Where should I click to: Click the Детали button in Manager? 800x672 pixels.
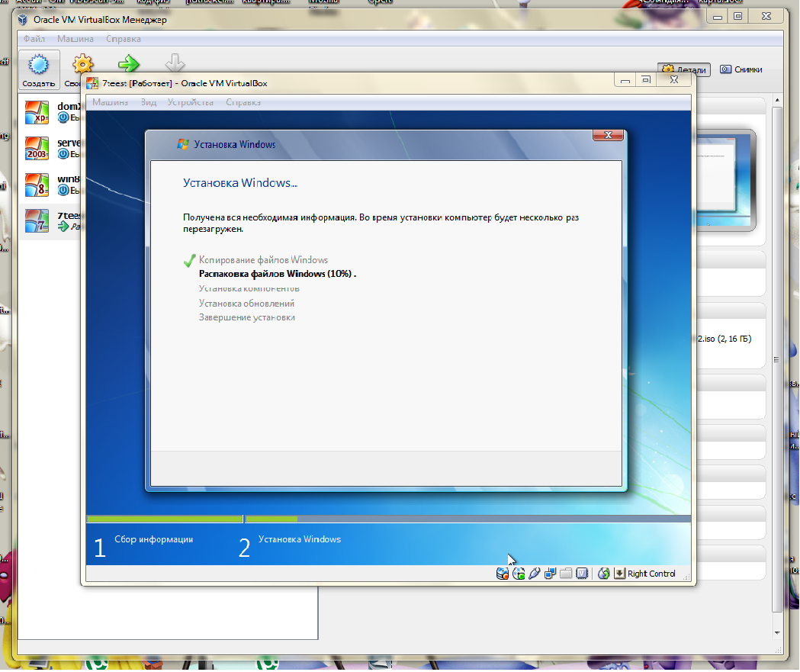683,70
